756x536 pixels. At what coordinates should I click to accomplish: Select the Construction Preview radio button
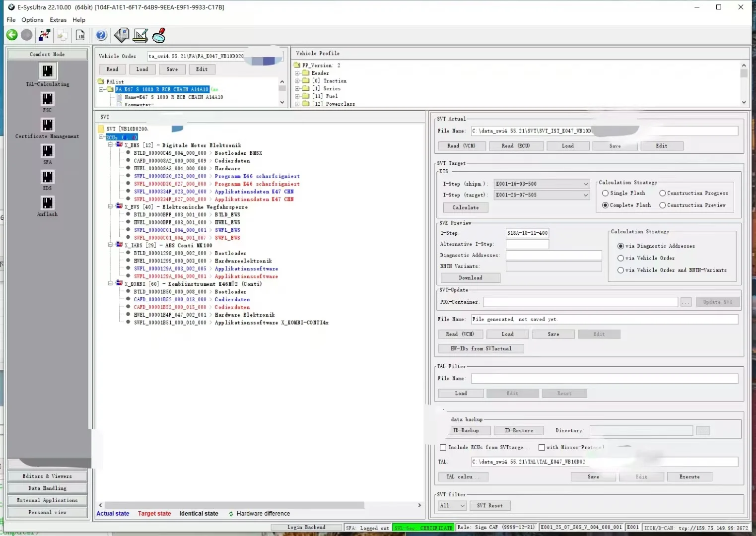click(662, 205)
